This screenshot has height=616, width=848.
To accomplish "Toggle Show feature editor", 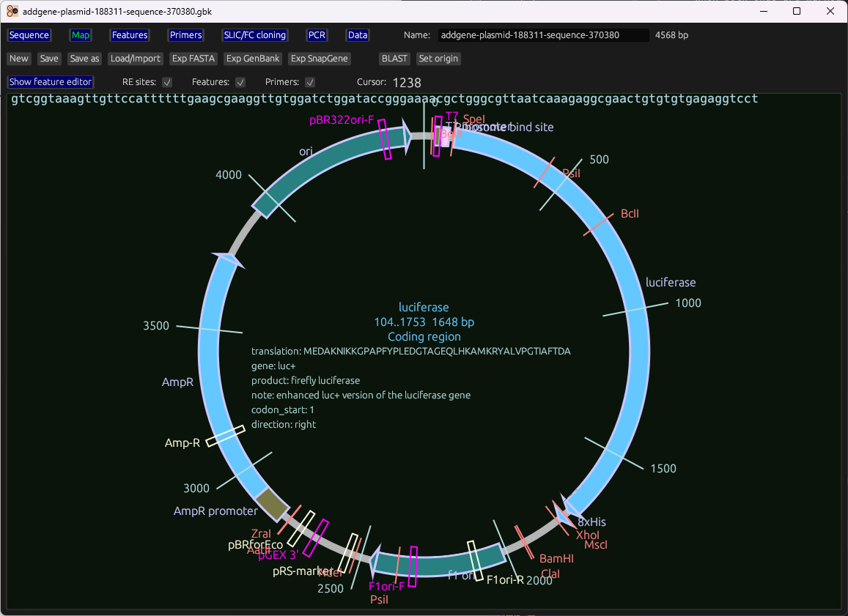I will coord(51,82).
